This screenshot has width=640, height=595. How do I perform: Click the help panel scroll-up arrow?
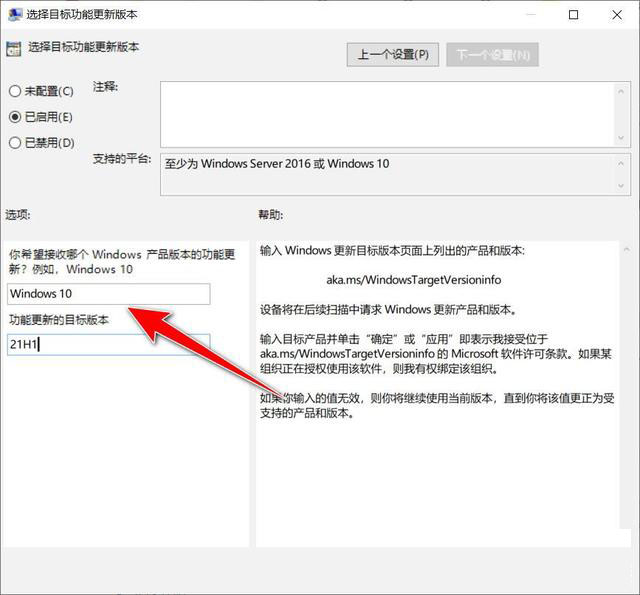click(627, 250)
